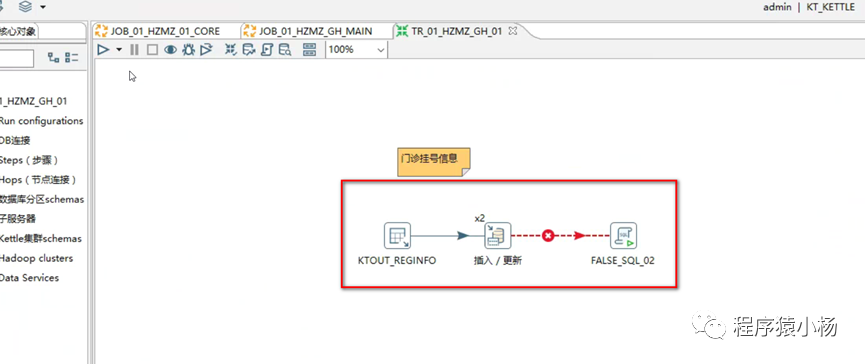Click the KTOUT_REGINFO step label
This screenshot has height=364, width=865.
(397, 261)
